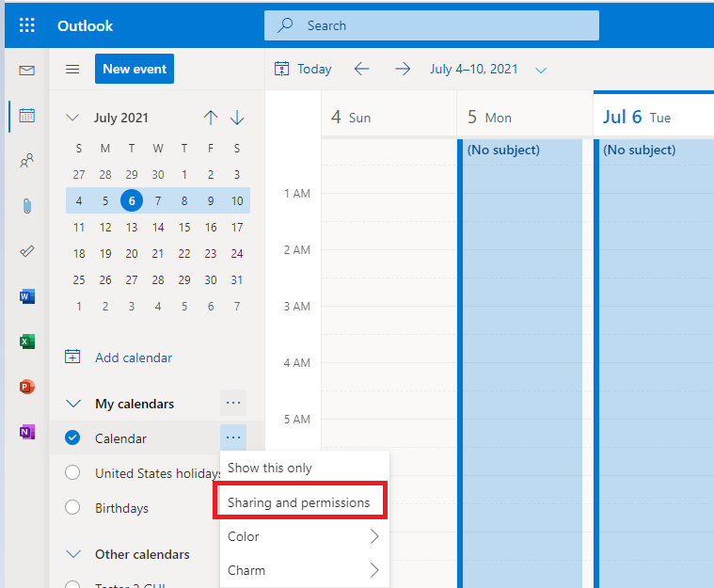This screenshot has height=588, width=714.
Task: Launch Word from sidebar
Action: pyautogui.click(x=27, y=296)
